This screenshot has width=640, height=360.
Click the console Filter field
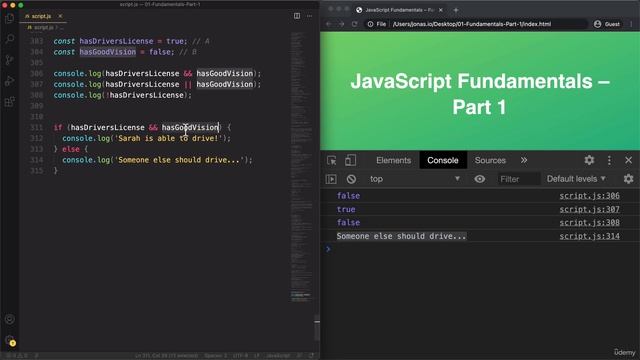(x=518, y=179)
